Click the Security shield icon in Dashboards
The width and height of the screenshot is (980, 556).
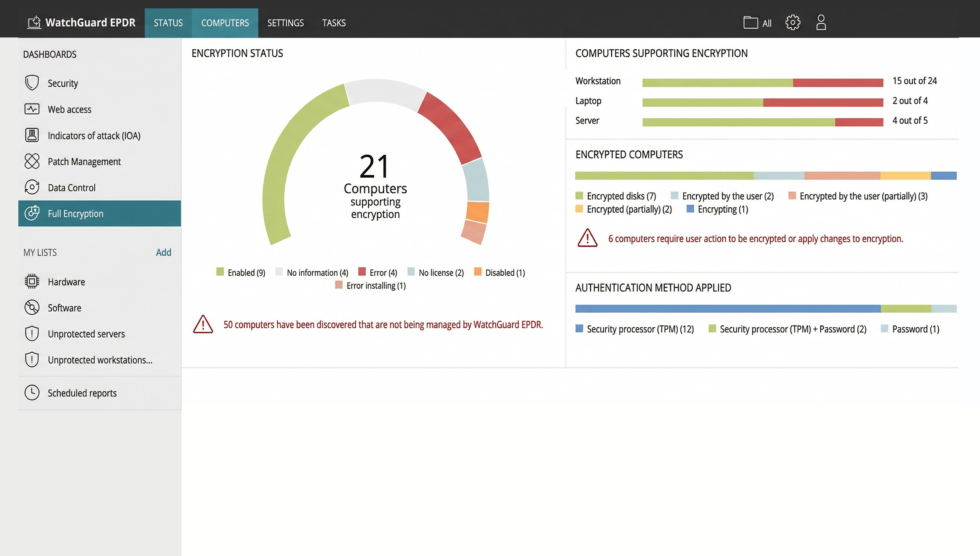pos(32,83)
